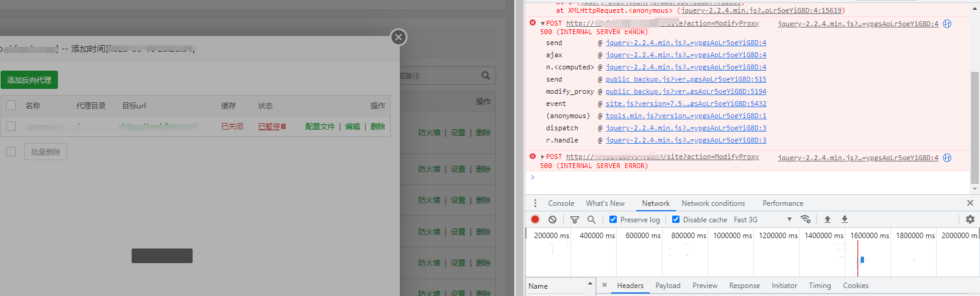The width and height of the screenshot is (980, 296).
Task: Switch to the Console drawer tab
Action: [561, 203]
